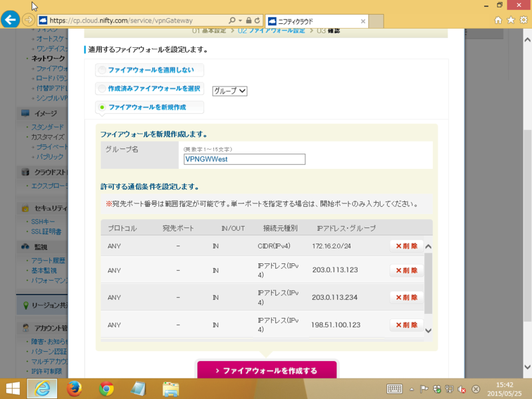
Task: Delete the 172.16.2.0/24 rule
Action: point(406,246)
